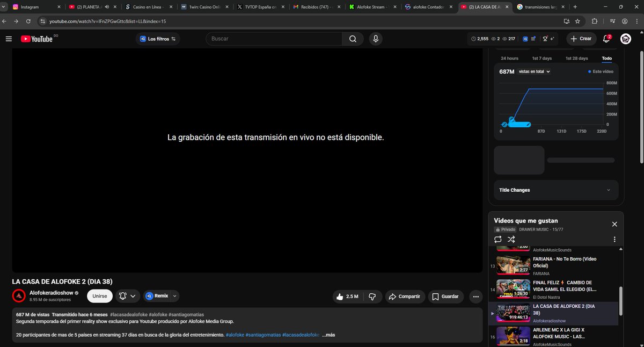Image resolution: width=644 pixels, height=347 pixels.
Task: Click the sparkle AI icon in vidIQ bar
Action: coord(553,39)
